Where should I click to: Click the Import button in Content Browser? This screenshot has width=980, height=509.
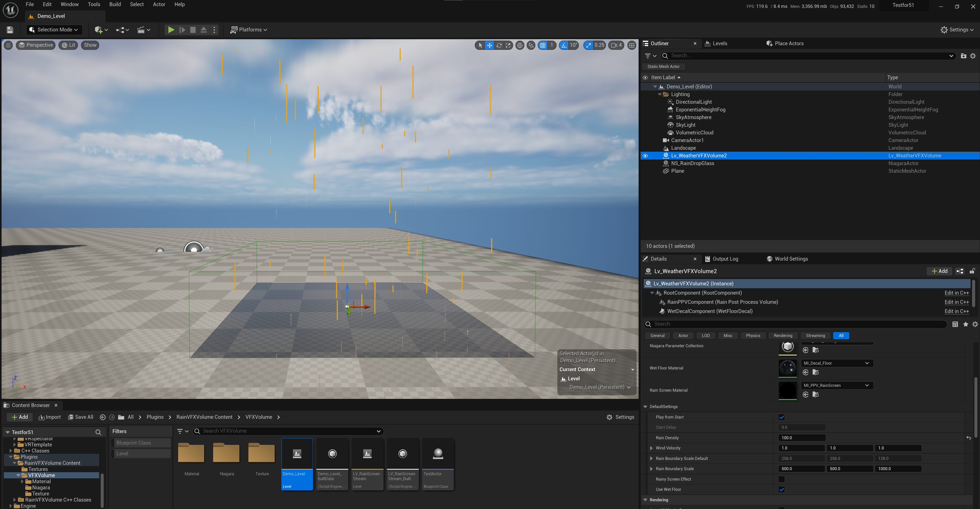pyautogui.click(x=50, y=417)
